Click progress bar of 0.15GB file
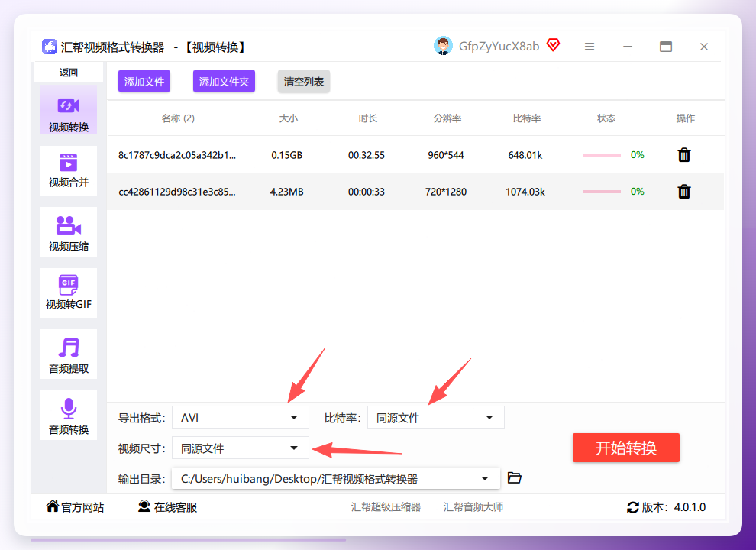Image resolution: width=756 pixels, height=550 pixels. [602, 155]
